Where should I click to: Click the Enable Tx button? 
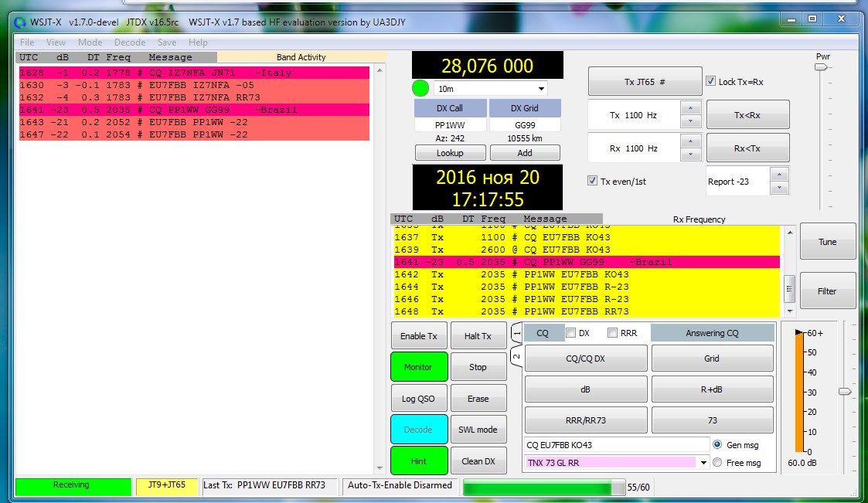[x=418, y=336]
